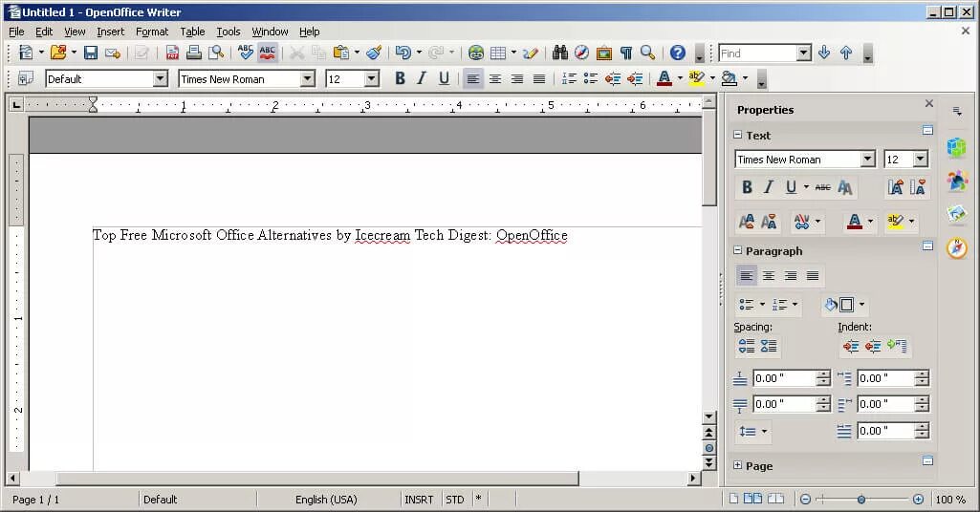This screenshot has width=980, height=512.
Task: Click STD selection mode in status bar
Action: coord(455,500)
